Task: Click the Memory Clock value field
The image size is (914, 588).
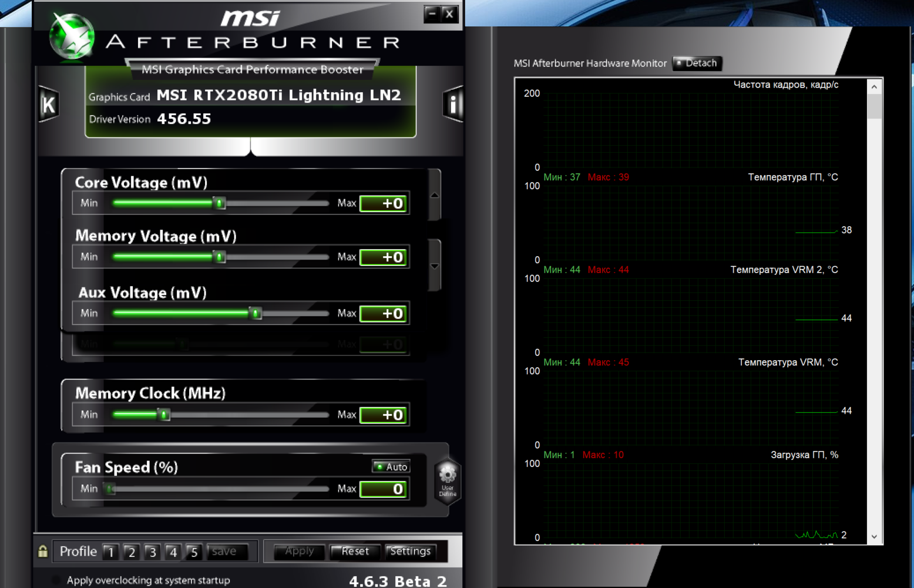Action: click(x=384, y=415)
